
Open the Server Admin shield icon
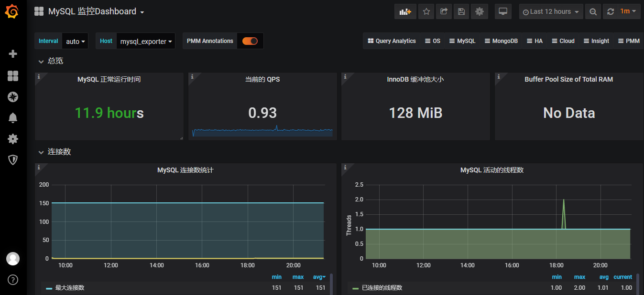pyautogui.click(x=13, y=160)
